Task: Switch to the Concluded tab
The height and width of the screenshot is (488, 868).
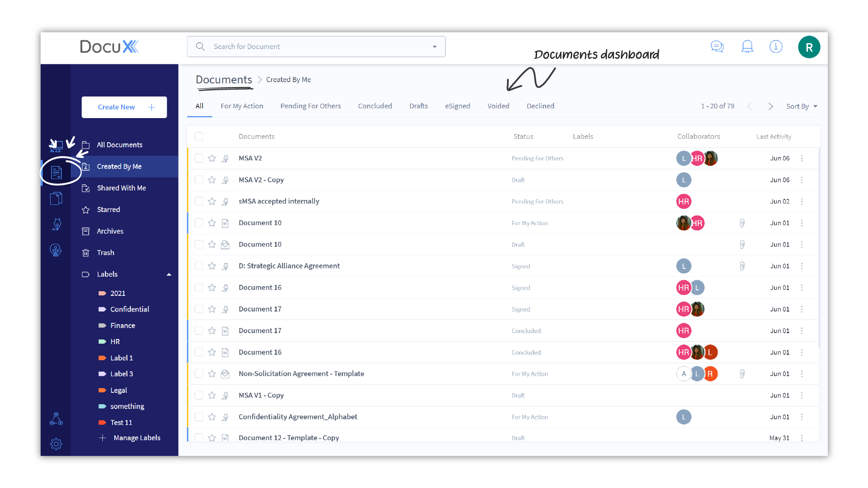Action: tap(375, 106)
